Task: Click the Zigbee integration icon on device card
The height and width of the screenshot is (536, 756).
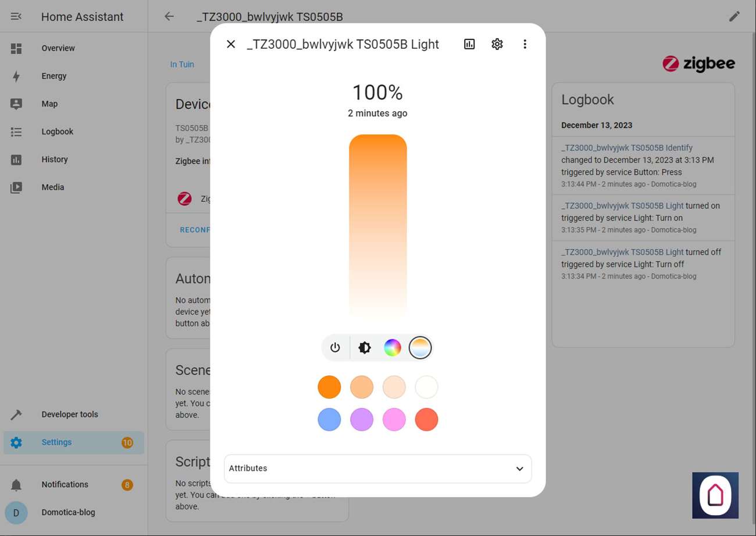Action: point(184,199)
